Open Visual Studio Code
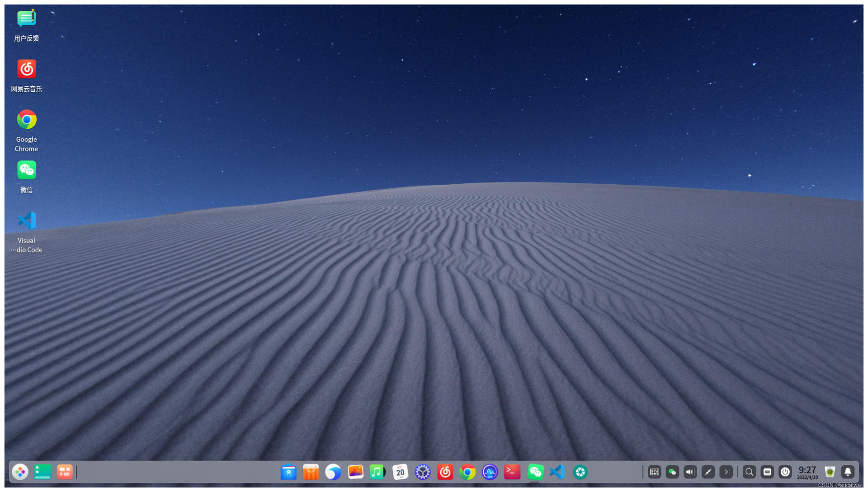 coord(26,220)
